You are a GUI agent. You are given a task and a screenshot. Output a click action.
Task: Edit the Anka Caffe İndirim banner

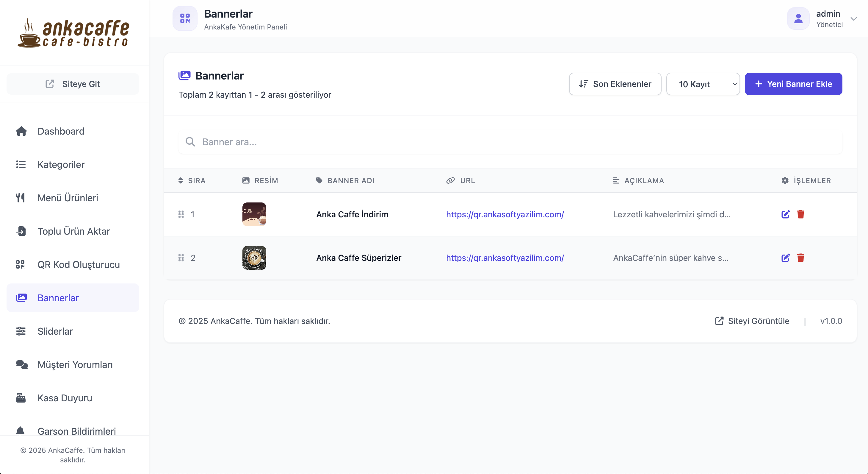pos(785,215)
